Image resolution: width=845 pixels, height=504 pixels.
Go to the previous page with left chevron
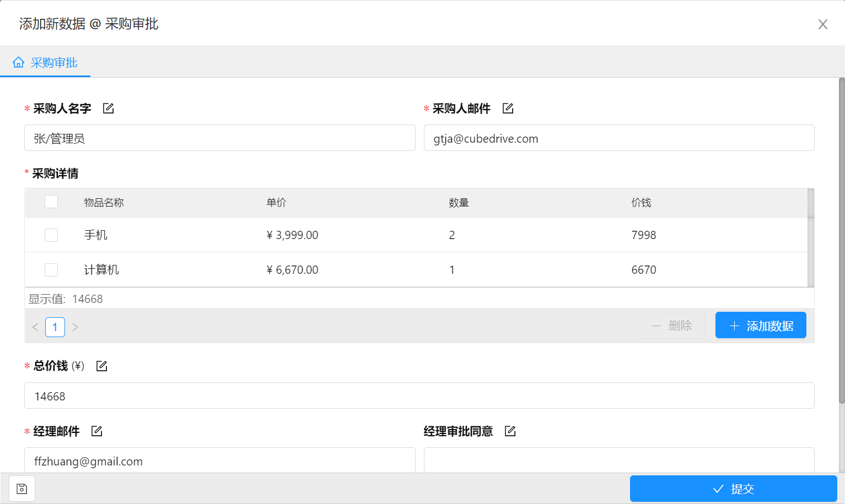pyautogui.click(x=35, y=327)
